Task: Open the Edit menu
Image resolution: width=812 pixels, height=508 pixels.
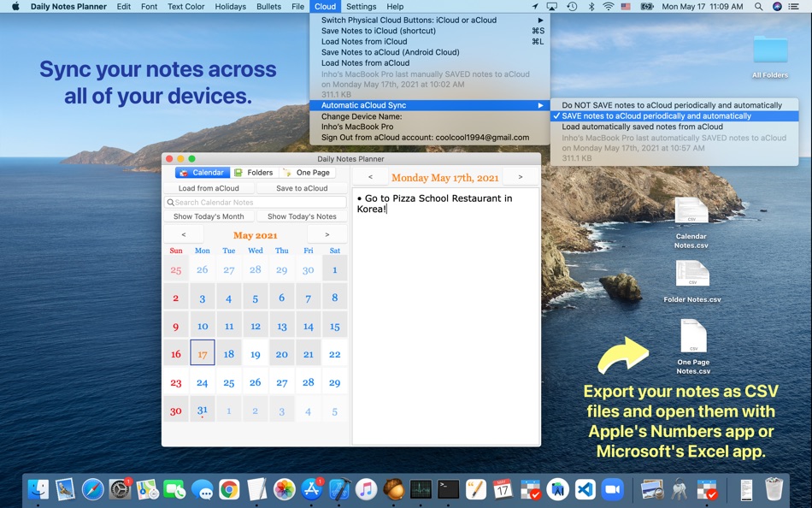Action: (x=123, y=7)
